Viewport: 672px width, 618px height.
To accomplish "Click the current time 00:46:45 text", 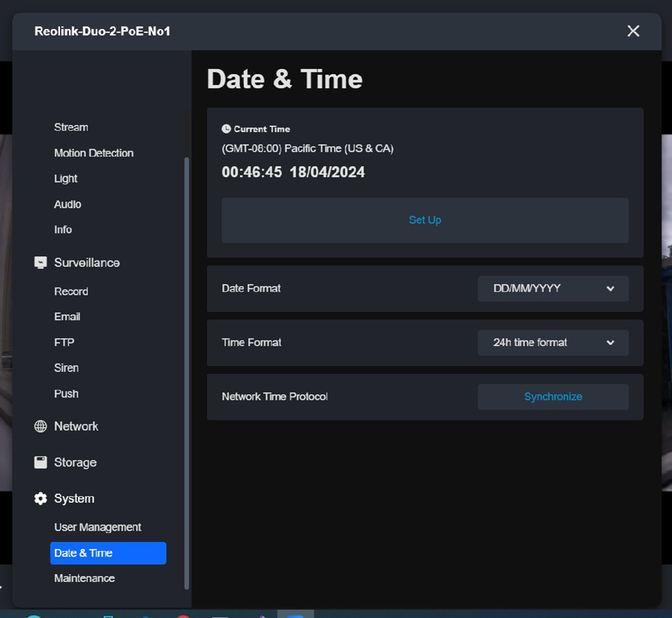I will (252, 172).
